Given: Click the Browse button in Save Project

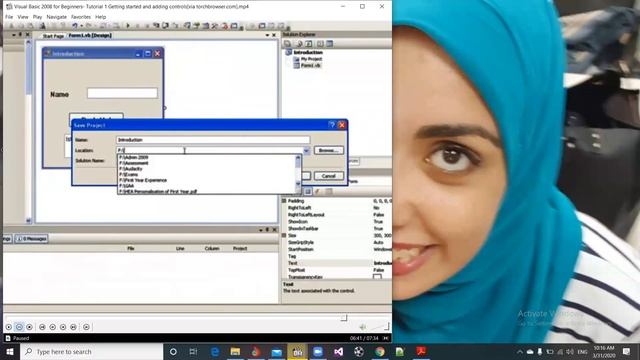Looking at the screenshot, I should [x=329, y=150].
